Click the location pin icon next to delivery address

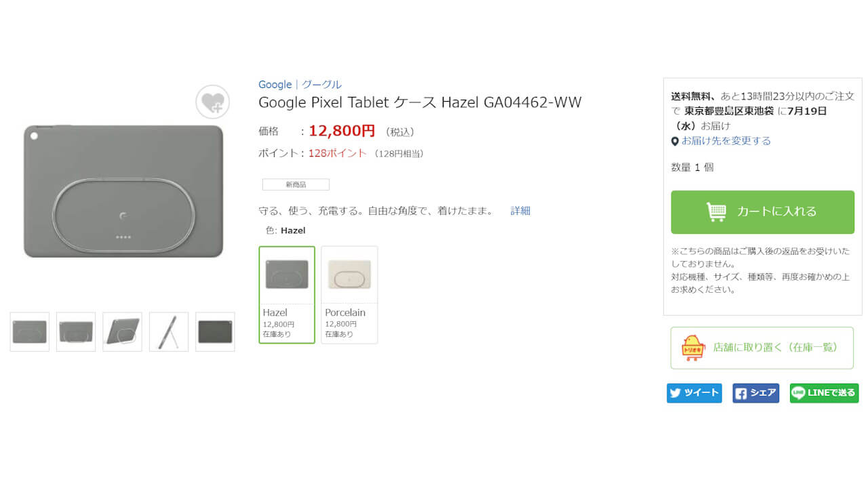673,141
